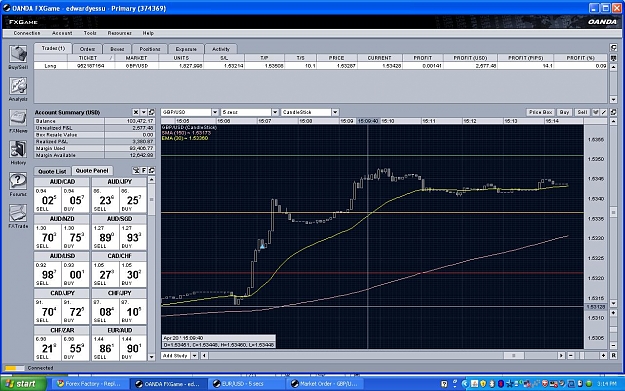Open the Tools menu
Image resolution: width=625 pixels, height=391 pixels.
90,33
